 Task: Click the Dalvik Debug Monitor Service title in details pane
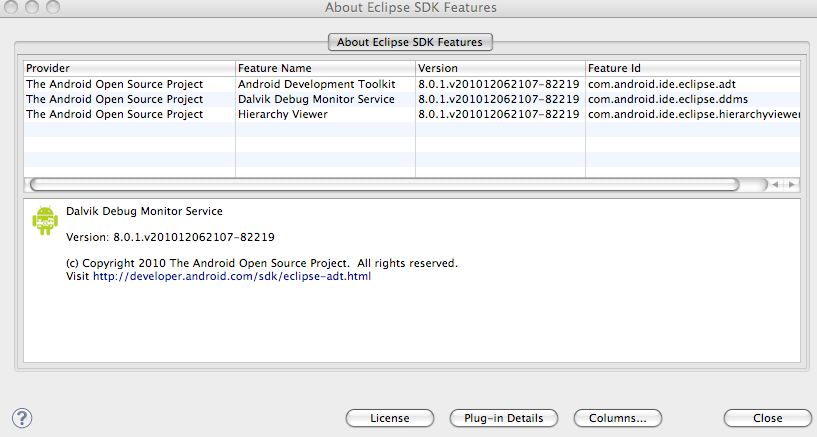(x=144, y=211)
